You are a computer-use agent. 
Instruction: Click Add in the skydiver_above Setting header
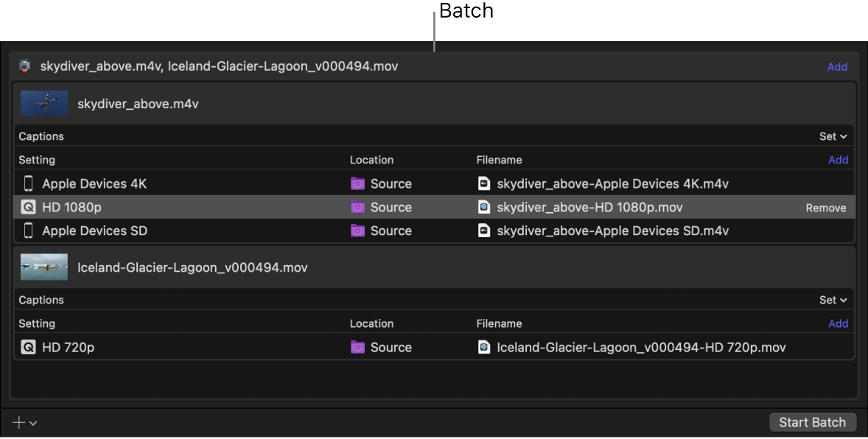click(x=839, y=160)
